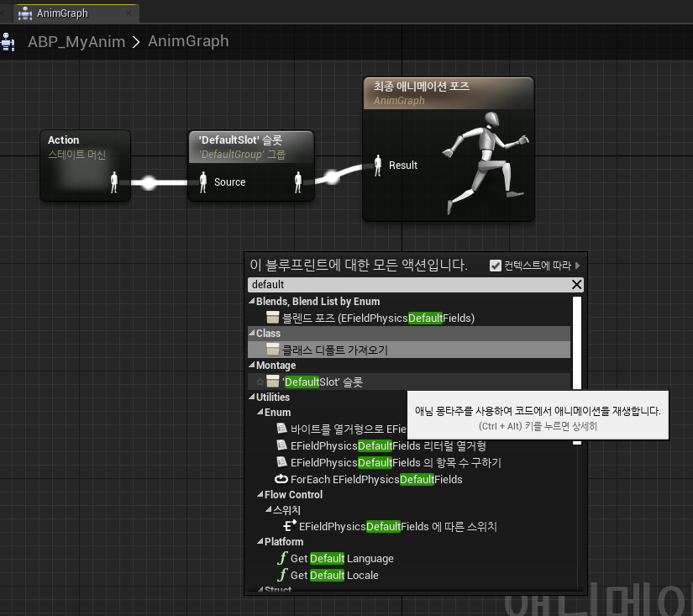Collapse the Class category
This screenshot has width=693, height=616.
(252, 333)
